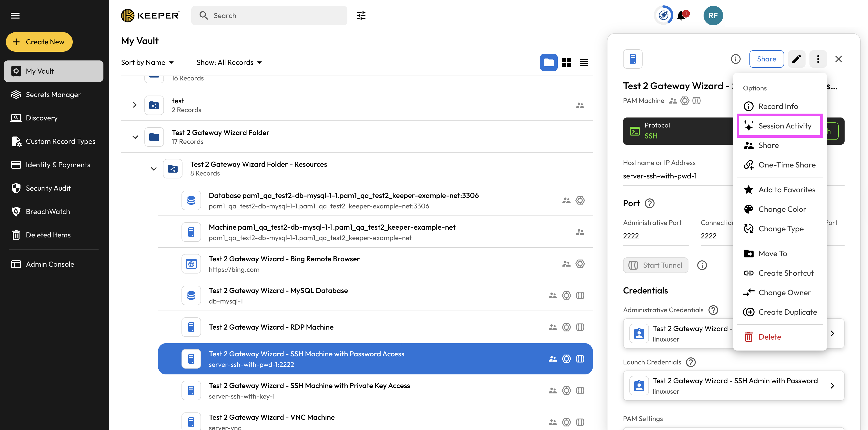Open the hamburger menu icon
The width and height of the screenshot is (868, 430).
(x=15, y=16)
